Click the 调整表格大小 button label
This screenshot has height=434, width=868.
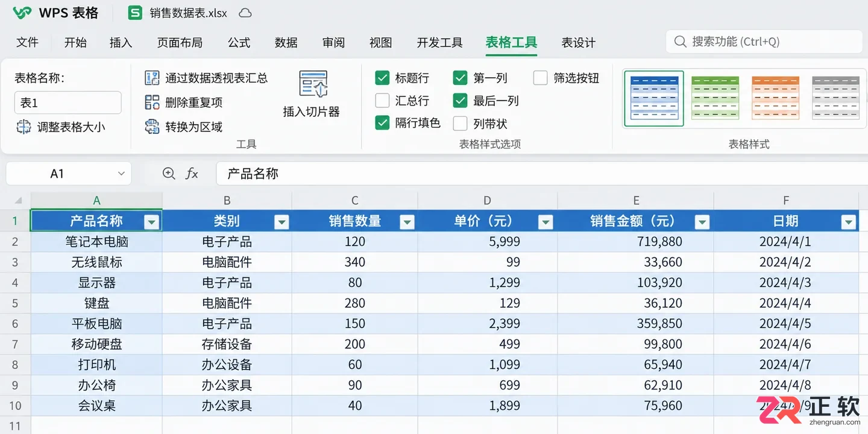pyautogui.click(x=71, y=127)
